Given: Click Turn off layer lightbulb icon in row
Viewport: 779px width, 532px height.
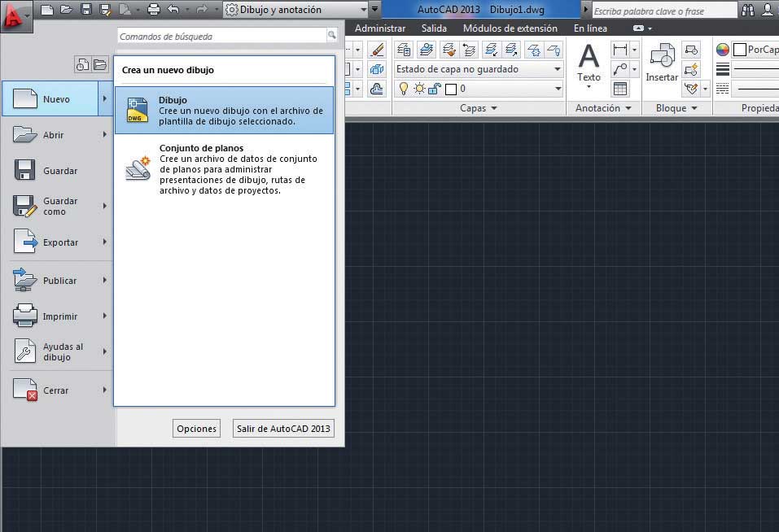Looking at the screenshot, I should (554, 49).
